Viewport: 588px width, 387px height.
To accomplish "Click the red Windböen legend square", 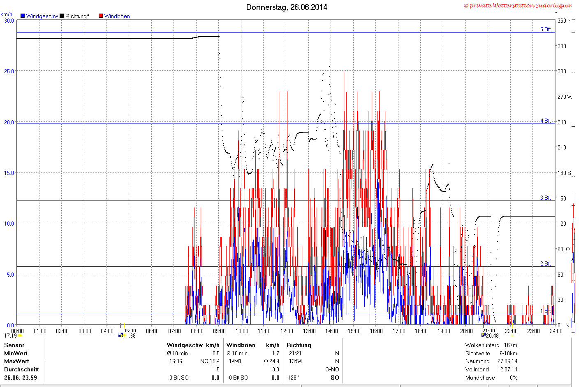I will (x=100, y=16).
